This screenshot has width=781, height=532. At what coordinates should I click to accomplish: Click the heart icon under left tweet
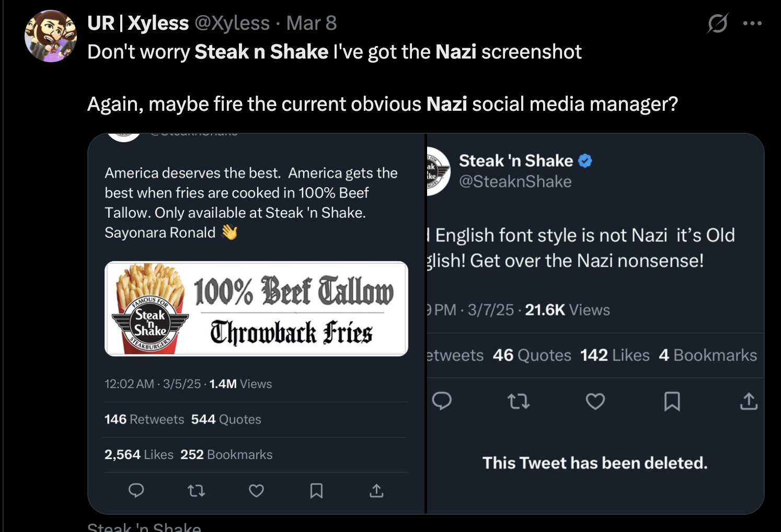(256, 490)
